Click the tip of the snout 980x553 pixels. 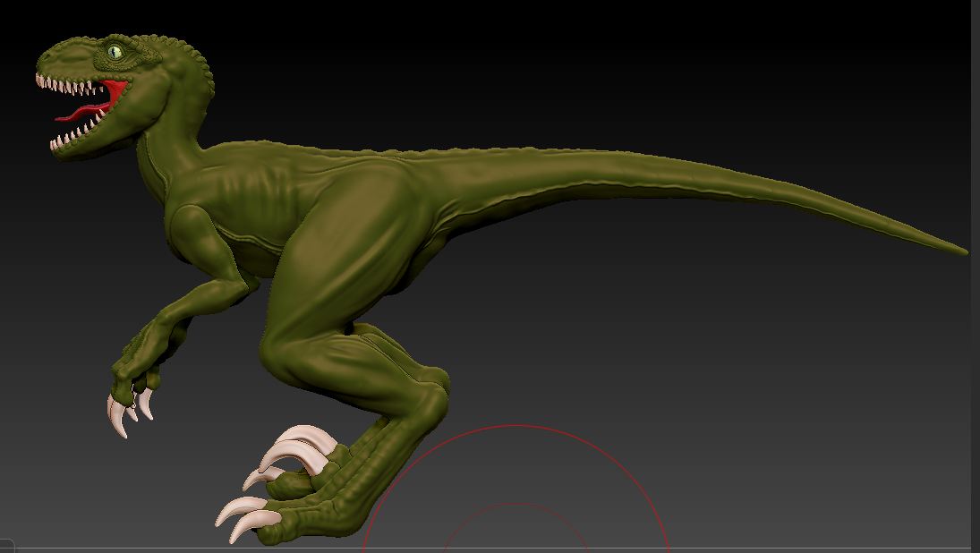tap(42, 63)
